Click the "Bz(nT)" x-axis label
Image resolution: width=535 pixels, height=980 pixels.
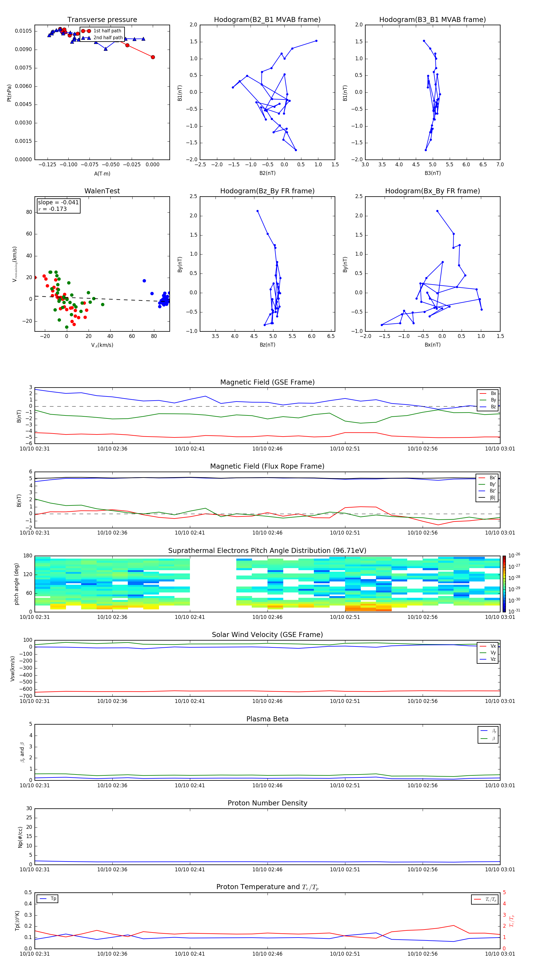(267, 345)
